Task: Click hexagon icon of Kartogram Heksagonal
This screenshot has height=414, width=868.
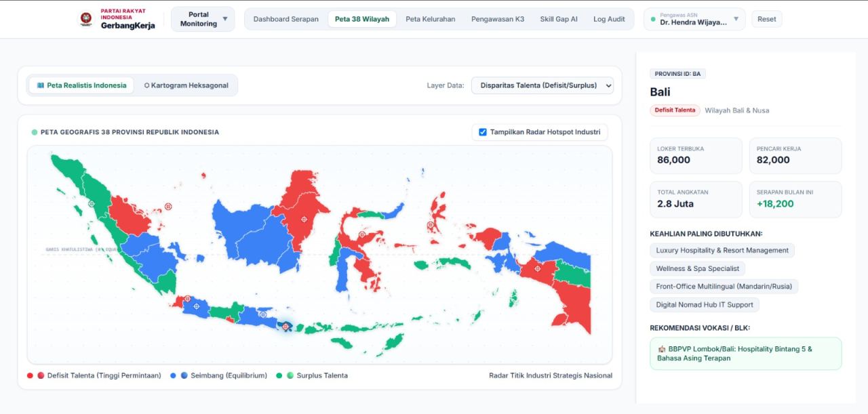Action: [146, 85]
